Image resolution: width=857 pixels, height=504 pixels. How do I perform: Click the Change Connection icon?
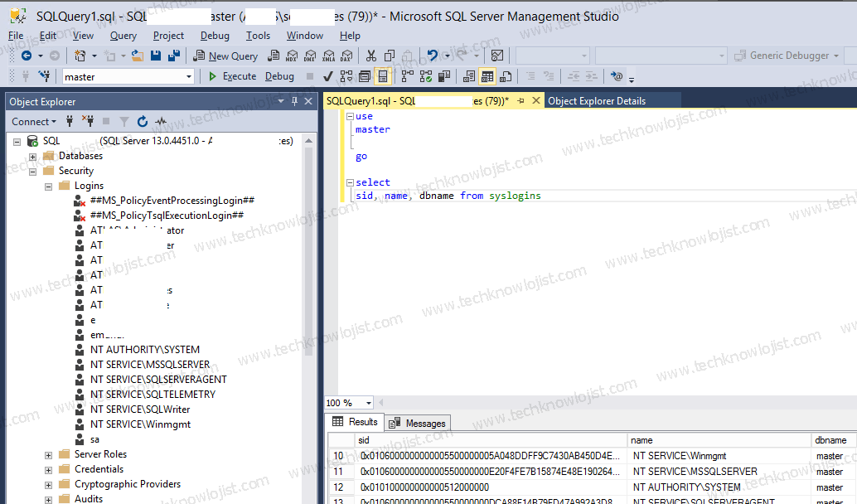pos(44,76)
